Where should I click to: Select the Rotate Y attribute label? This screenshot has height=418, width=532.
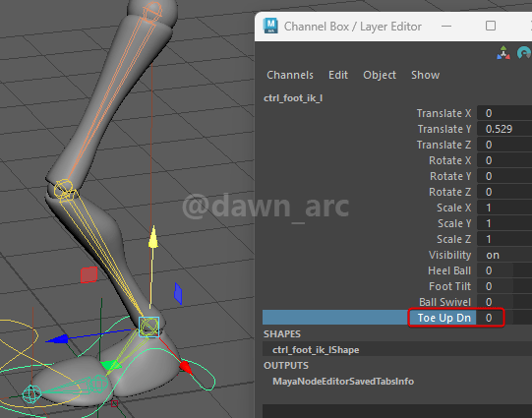(450, 176)
